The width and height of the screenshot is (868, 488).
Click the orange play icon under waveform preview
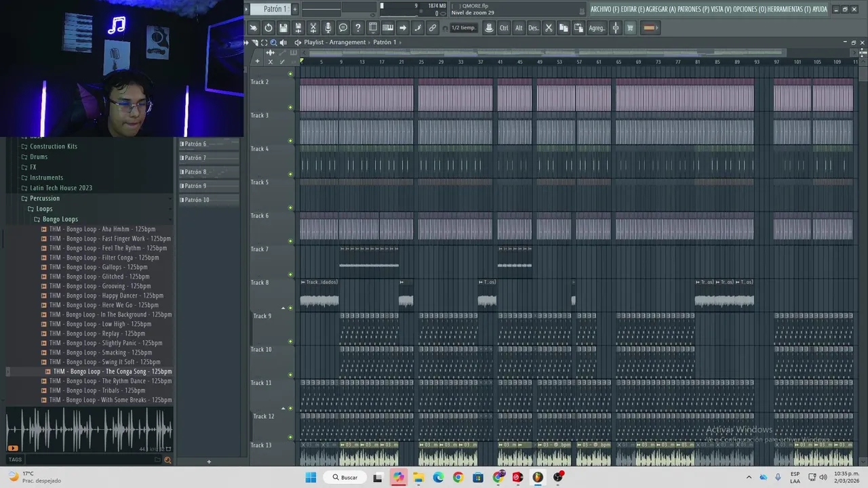point(12,448)
